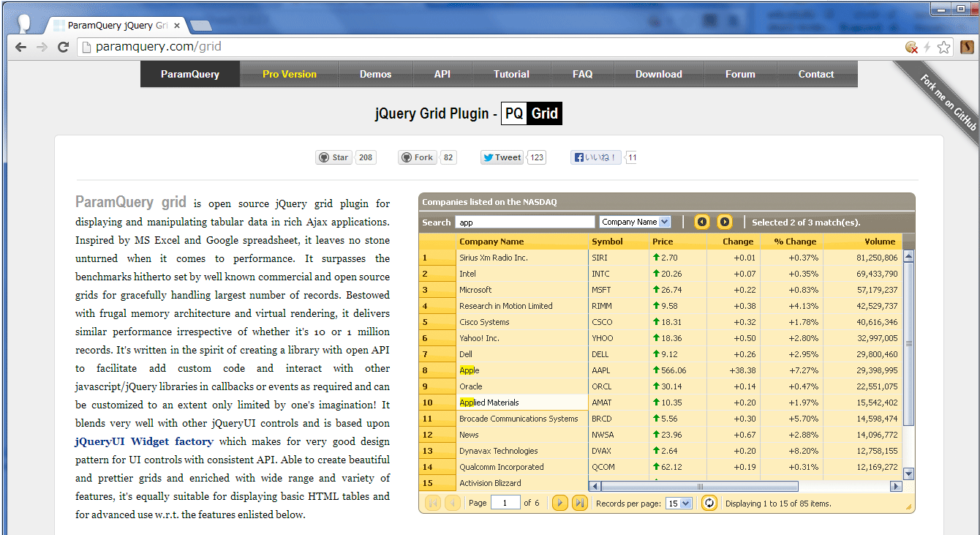
Task: Click the Oracle company name cell
Action: tap(522, 386)
